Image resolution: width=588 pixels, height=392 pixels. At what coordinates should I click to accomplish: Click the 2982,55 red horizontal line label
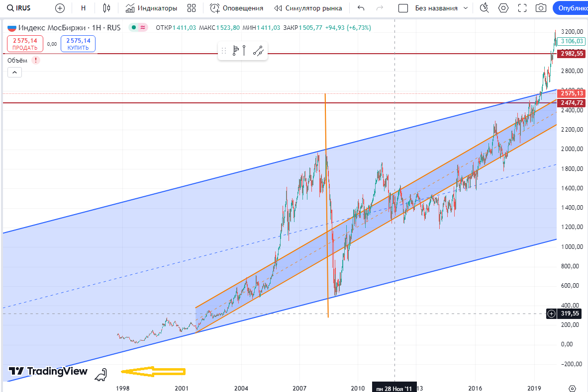[572, 54]
